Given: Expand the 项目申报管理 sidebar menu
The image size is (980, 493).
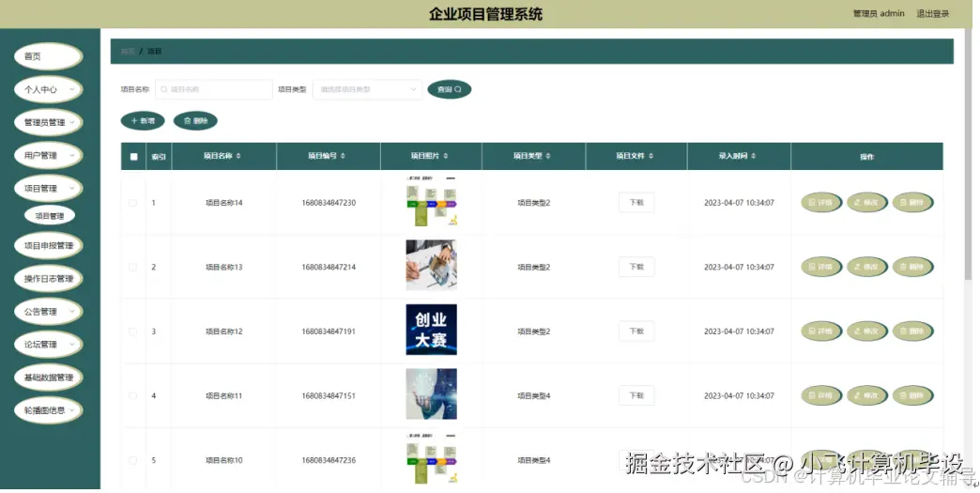Looking at the screenshot, I should click(x=48, y=246).
